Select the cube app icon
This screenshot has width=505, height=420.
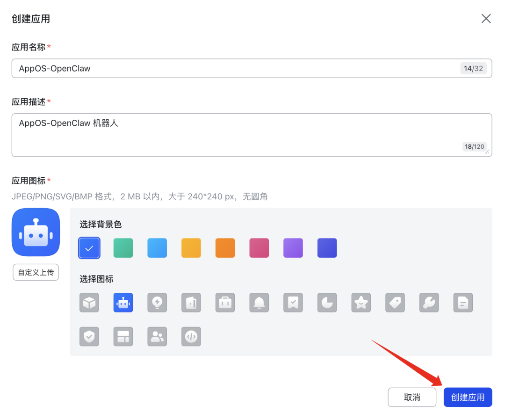point(89,303)
